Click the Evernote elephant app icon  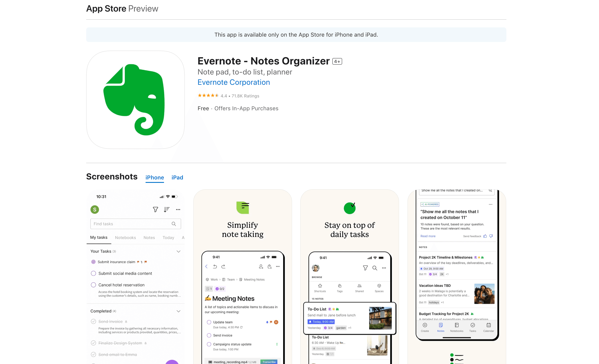tap(135, 100)
